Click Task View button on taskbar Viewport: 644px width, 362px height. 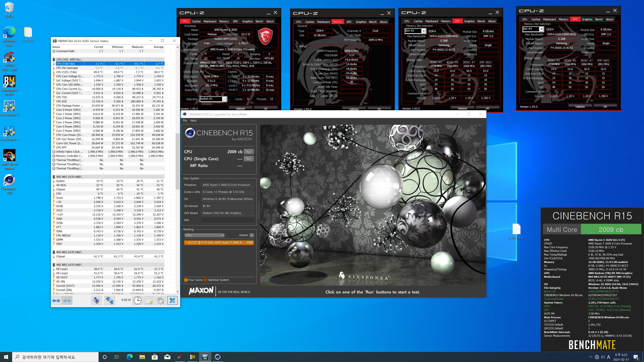click(117, 357)
